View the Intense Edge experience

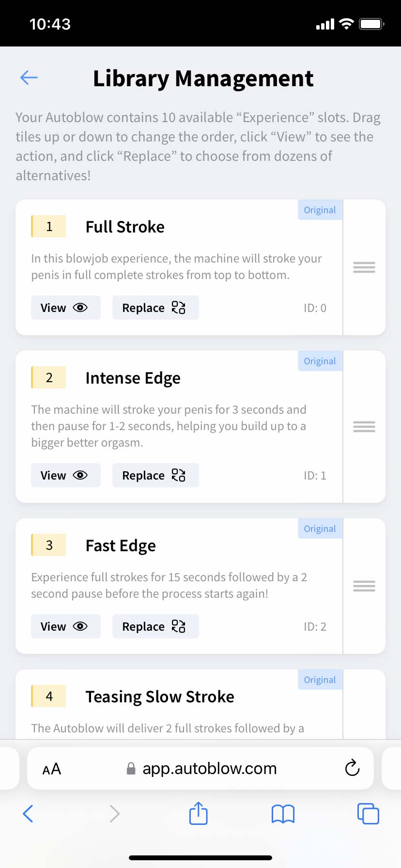pos(65,475)
